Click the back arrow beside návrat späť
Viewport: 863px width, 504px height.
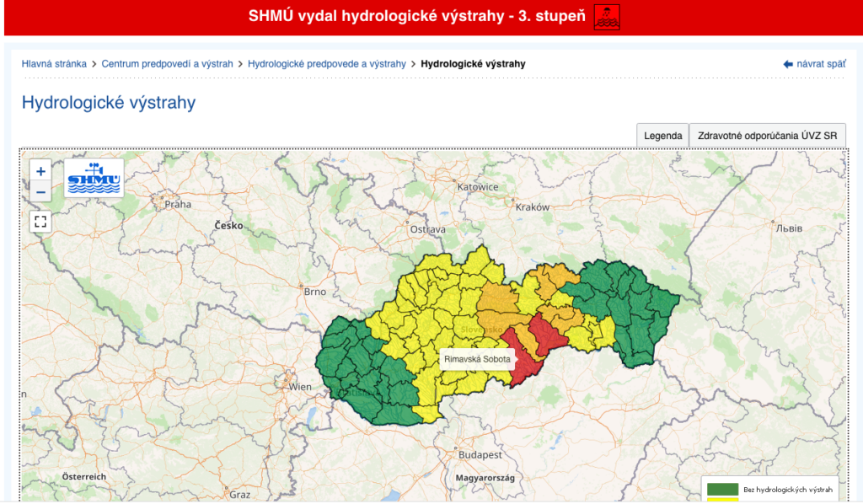[788, 64]
